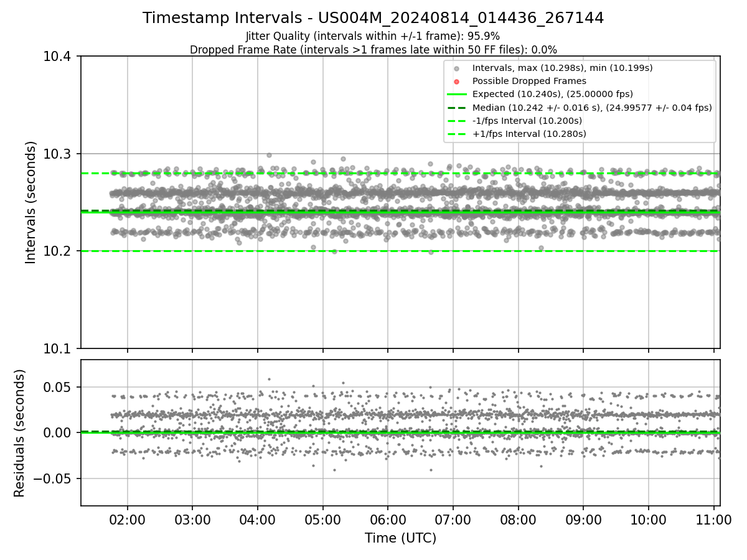Click the solid green line sample beside 'Expected' in legend
This screenshot has width=747, height=560.
(456, 95)
